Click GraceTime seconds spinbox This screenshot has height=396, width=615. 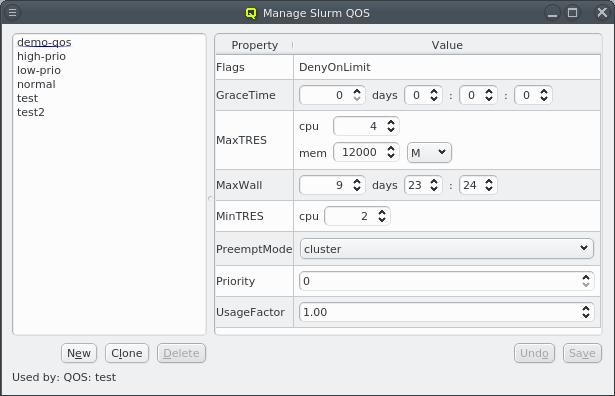(533, 95)
